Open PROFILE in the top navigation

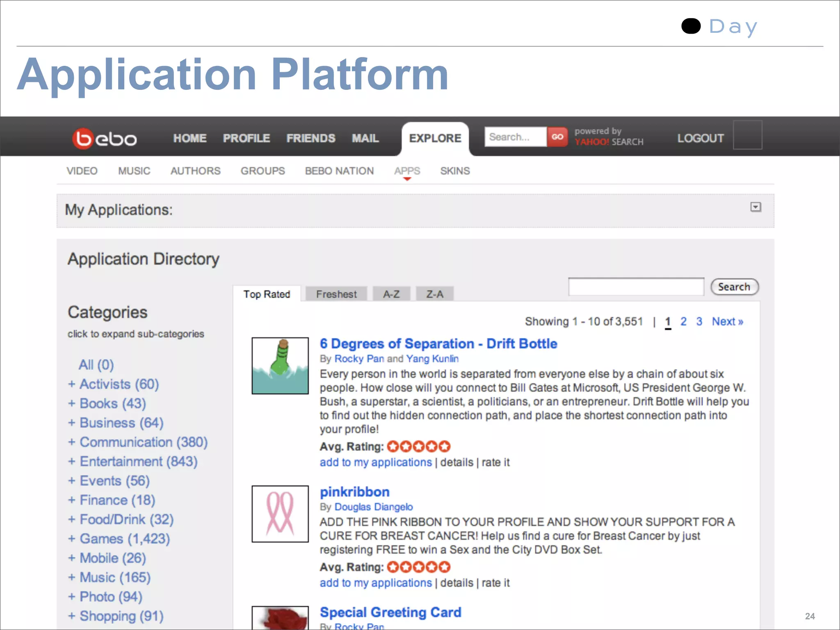(247, 138)
